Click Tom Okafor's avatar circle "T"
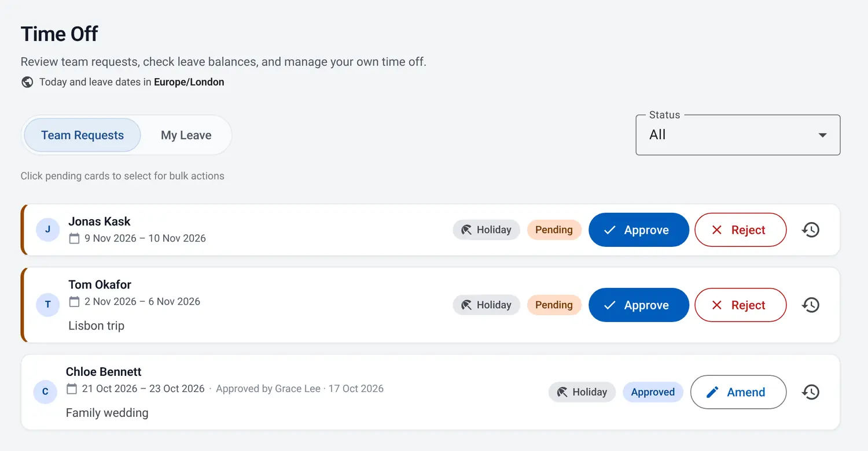The image size is (868, 451). [x=48, y=305]
